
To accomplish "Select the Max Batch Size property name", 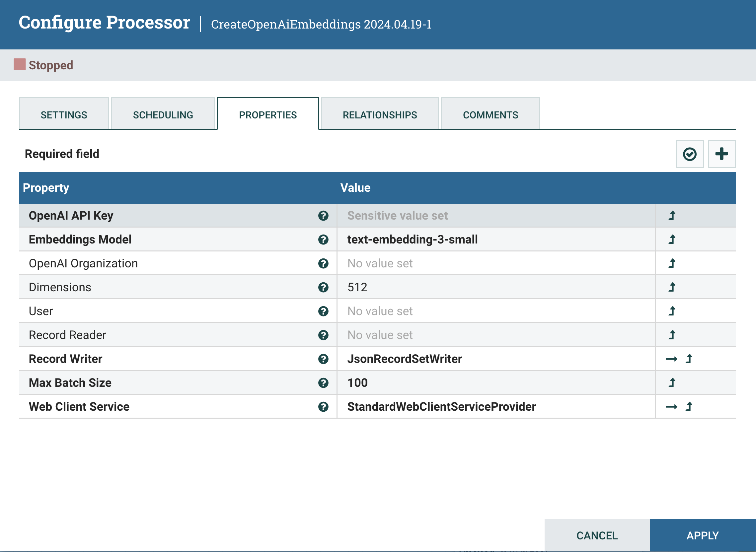I will 70,383.
